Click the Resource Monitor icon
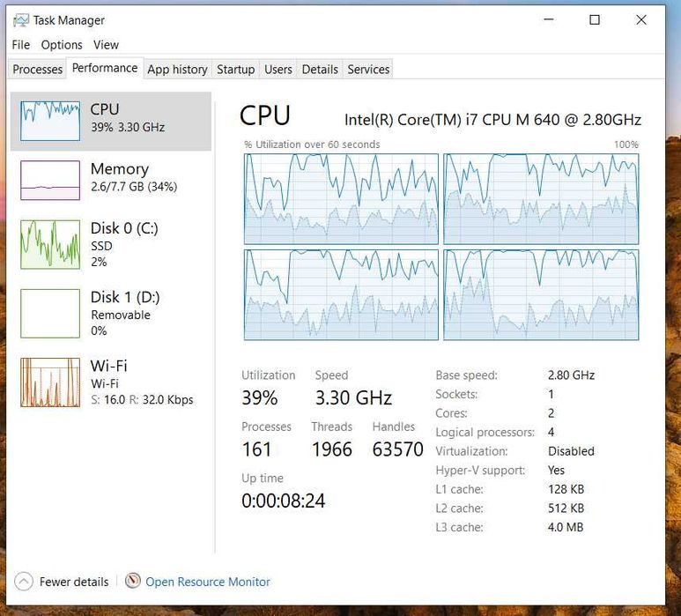Screen dimensions: 681x616 [x=133, y=581]
